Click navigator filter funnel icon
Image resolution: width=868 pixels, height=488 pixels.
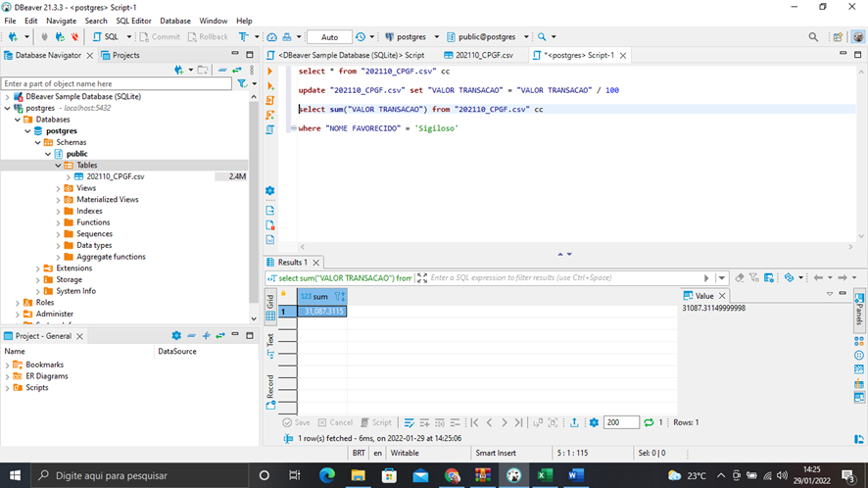tap(242, 83)
